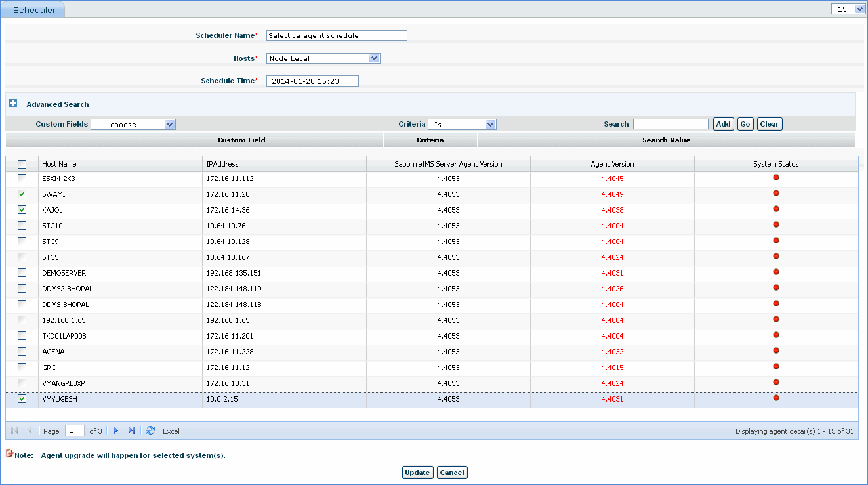This screenshot has height=485, width=868.
Task: Click the previous page arrow icon
Action: click(30, 431)
